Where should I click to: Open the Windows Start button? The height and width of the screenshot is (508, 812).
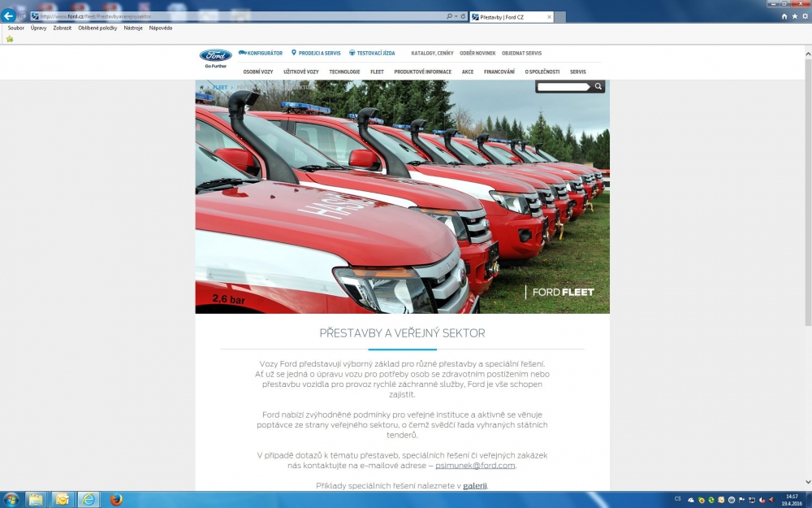[10, 500]
